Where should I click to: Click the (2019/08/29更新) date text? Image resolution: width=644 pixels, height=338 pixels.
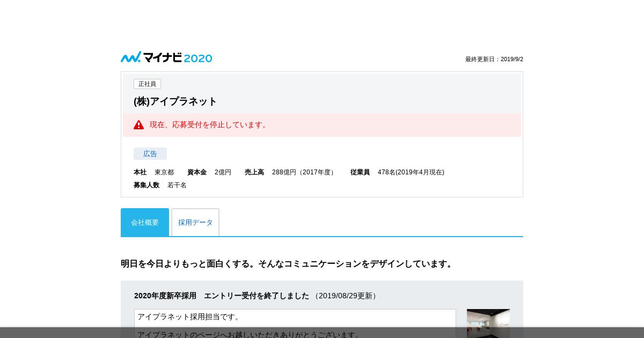[x=345, y=296]
